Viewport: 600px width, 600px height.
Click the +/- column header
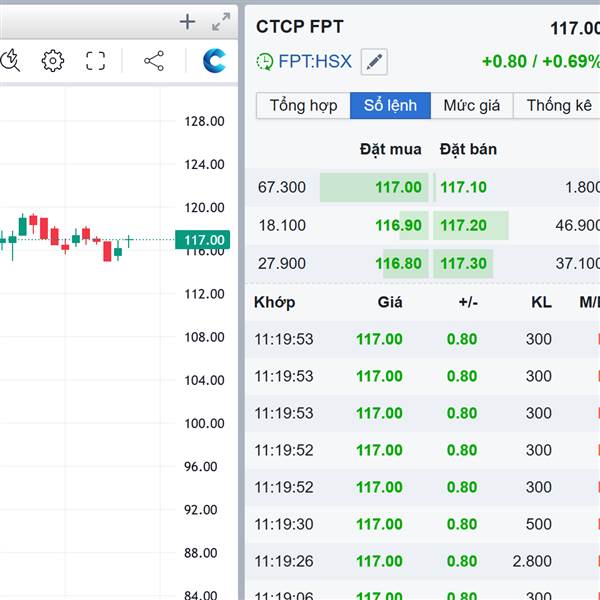(468, 302)
